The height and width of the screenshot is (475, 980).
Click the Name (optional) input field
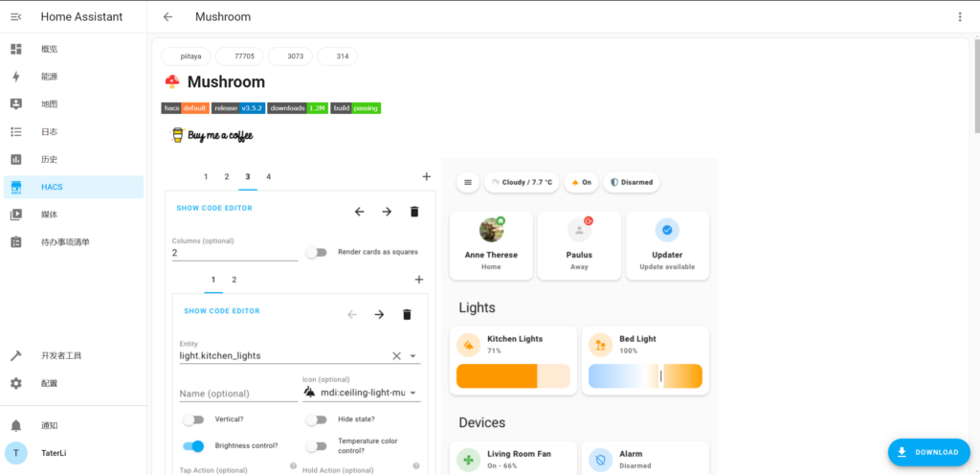click(x=238, y=394)
